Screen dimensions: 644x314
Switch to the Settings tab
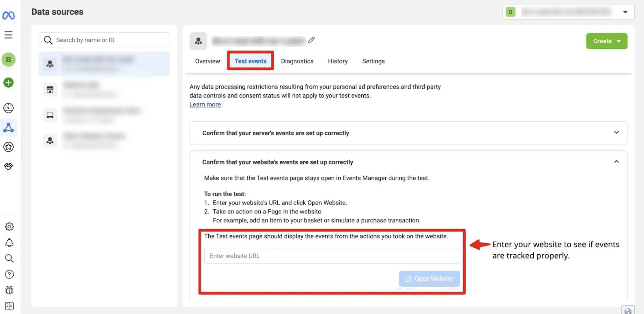373,61
